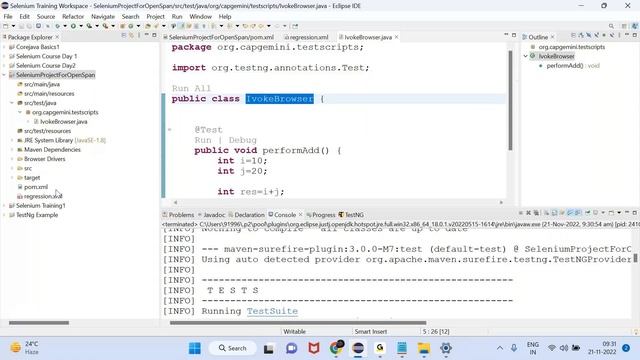Open the File menu
Image resolution: width=640 pixels, height=360 pixels.
[x=8, y=16]
